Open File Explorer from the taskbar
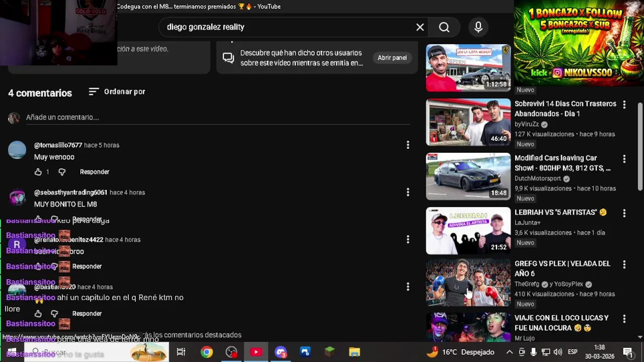The width and height of the screenshot is (644, 362). point(355,352)
